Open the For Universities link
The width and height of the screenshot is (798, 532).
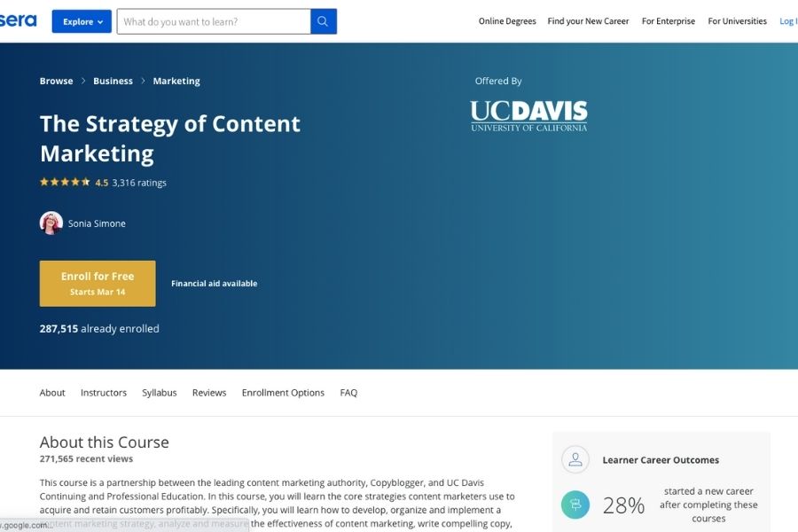coord(737,21)
